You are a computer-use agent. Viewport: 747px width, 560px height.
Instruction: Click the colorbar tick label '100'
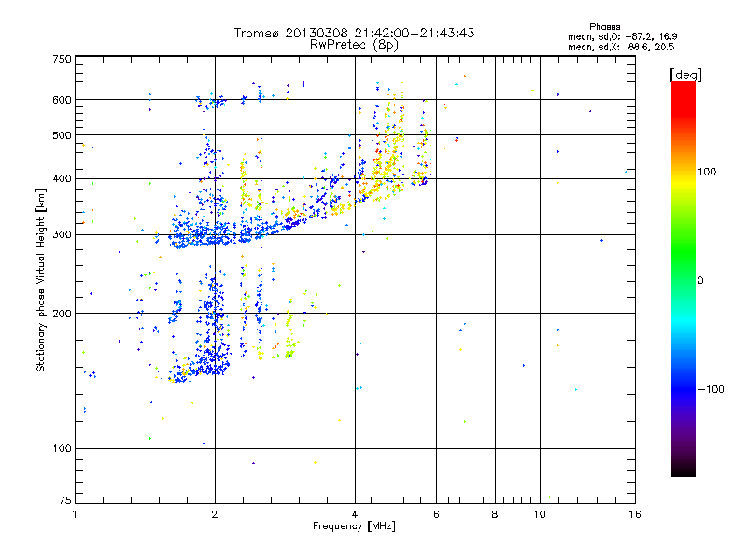click(707, 172)
